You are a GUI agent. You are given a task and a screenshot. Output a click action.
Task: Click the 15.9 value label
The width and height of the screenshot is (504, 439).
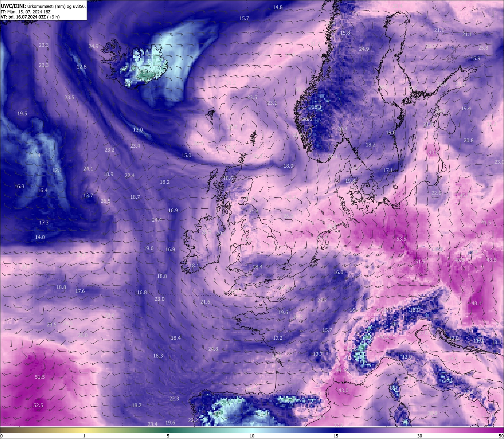tap(475, 58)
